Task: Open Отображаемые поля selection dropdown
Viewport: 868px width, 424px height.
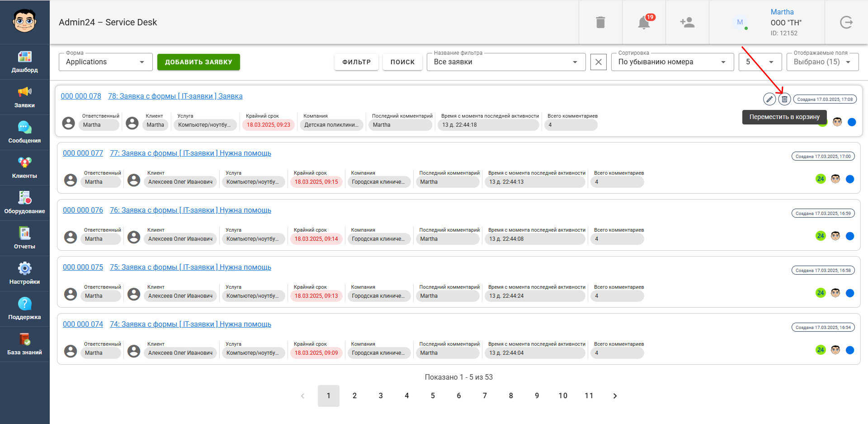Action: tap(822, 62)
